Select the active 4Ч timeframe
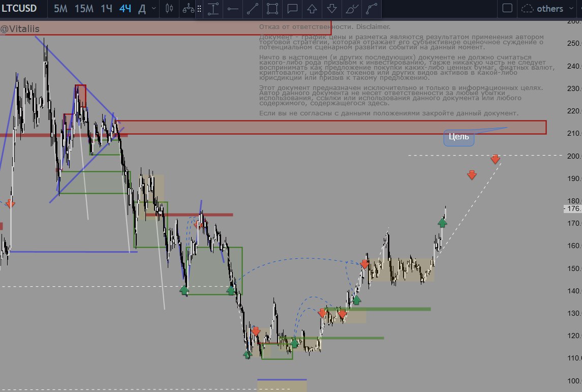The height and width of the screenshot is (392, 582). 125,9
